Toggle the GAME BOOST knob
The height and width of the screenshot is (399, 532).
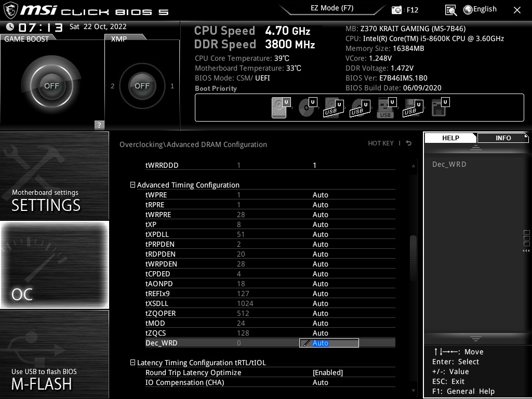click(51, 86)
